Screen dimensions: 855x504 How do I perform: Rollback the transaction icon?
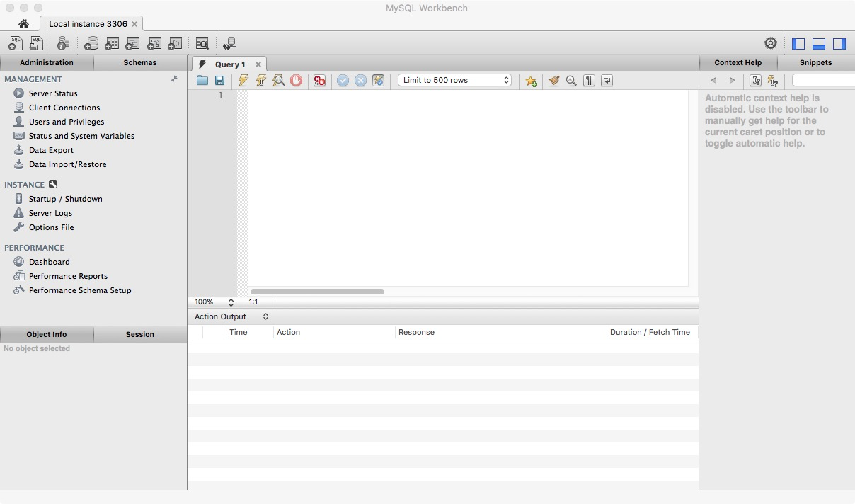tap(361, 81)
